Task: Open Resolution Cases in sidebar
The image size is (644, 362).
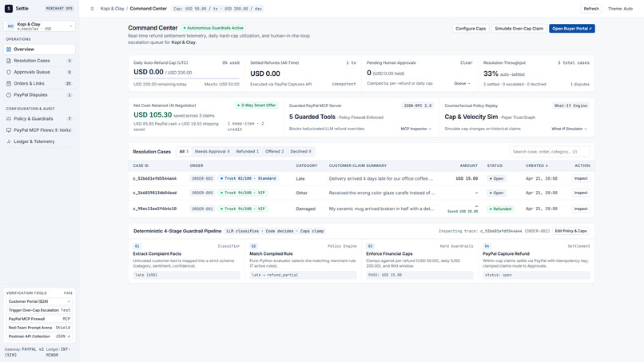Action: (39, 61)
